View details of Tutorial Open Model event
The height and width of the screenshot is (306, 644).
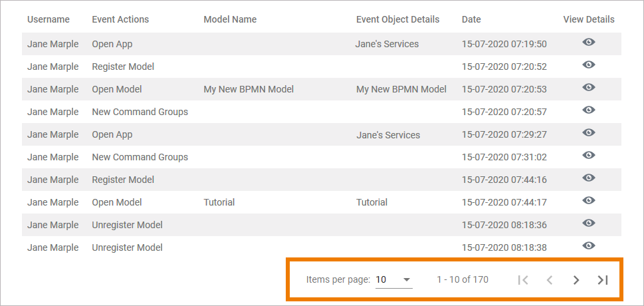(x=588, y=201)
